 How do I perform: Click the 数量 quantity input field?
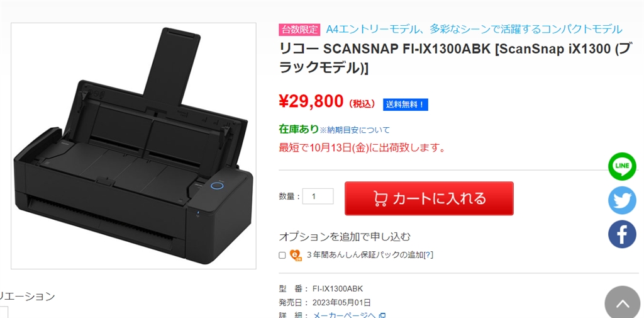tap(318, 196)
